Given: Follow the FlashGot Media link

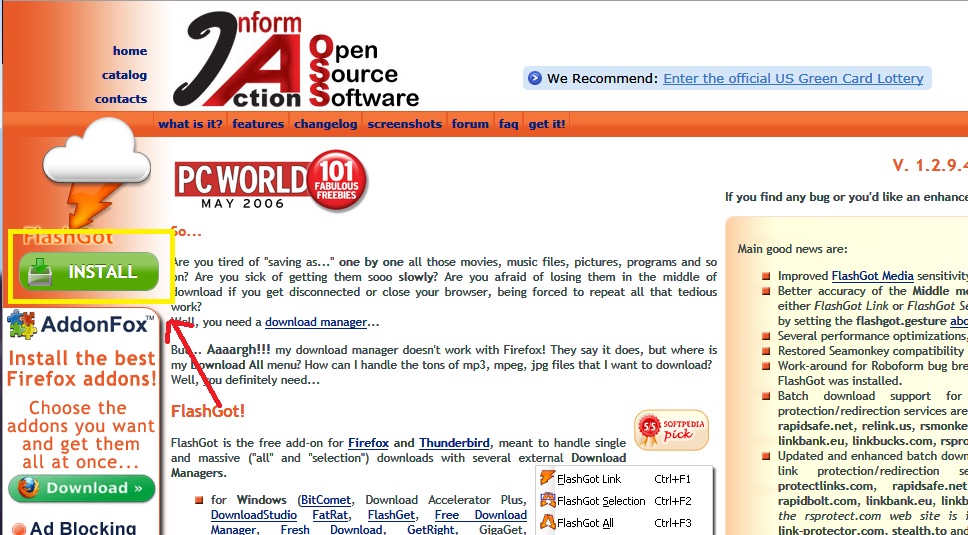Looking at the screenshot, I should (x=873, y=276).
